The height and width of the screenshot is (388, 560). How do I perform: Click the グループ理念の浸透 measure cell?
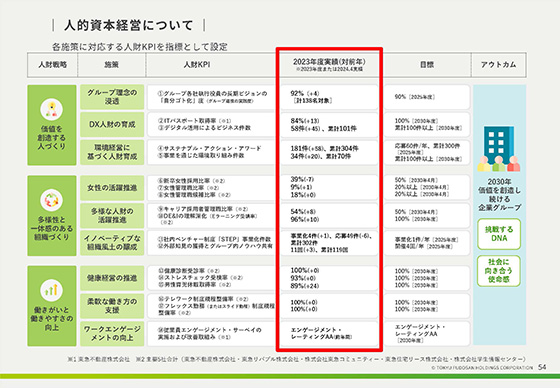pos(112,97)
